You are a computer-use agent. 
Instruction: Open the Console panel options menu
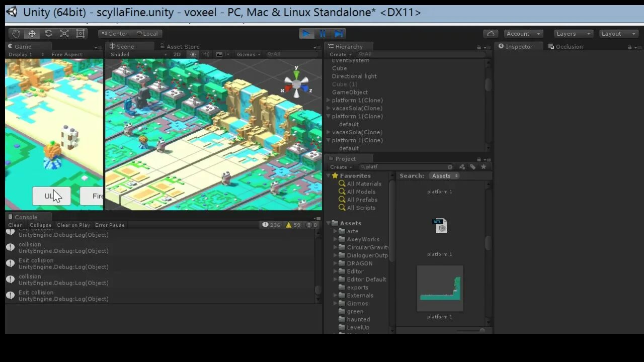pos(317,218)
